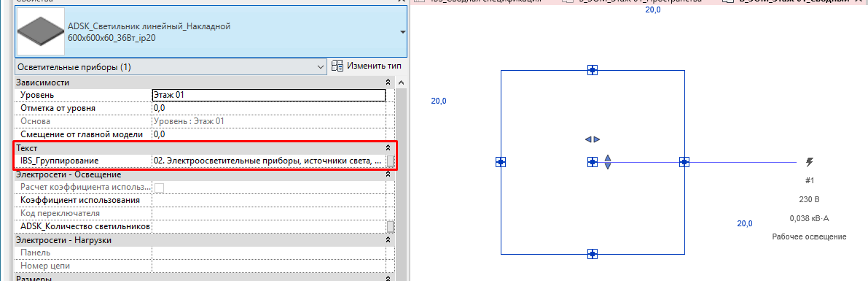Click the light fixture preview thumbnail
This screenshot has width=868, height=281.
[x=41, y=31]
